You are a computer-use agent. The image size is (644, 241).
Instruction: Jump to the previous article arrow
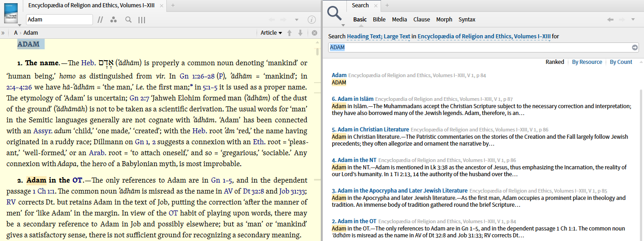(289, 32)
